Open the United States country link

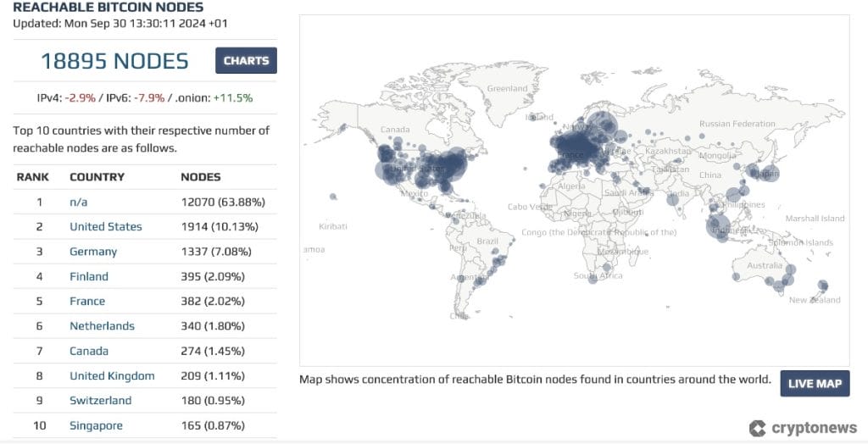click(105, 226)
